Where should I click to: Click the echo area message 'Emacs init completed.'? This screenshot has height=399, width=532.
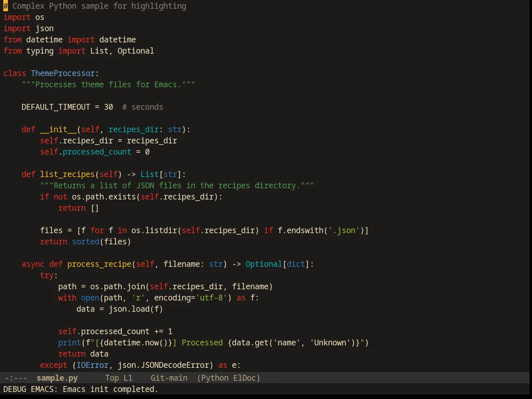(x=111, y=389)
